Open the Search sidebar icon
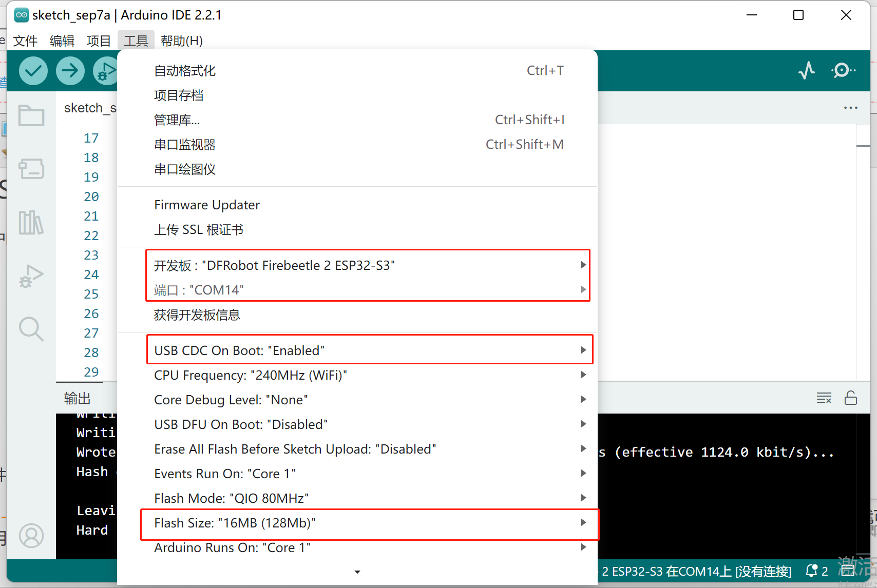The height and width of the screenshot is (588, 877). (31, 329)
